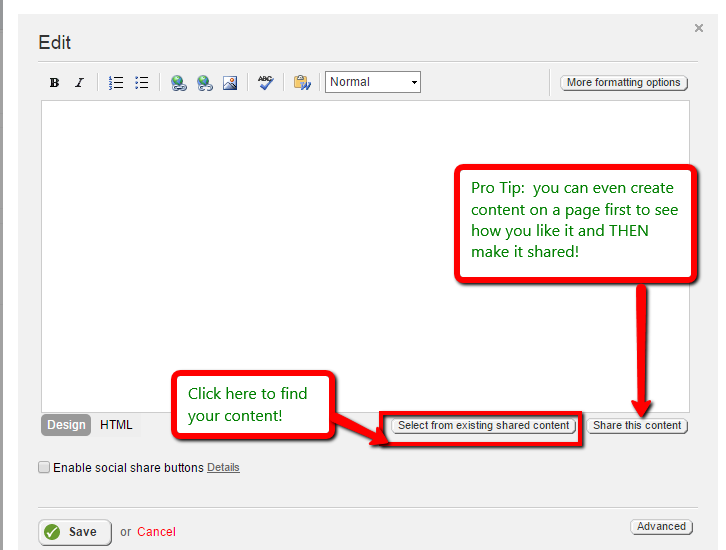Switch to the Design tab
This screenshot has height=550, width=726.
tap(66, 425)
